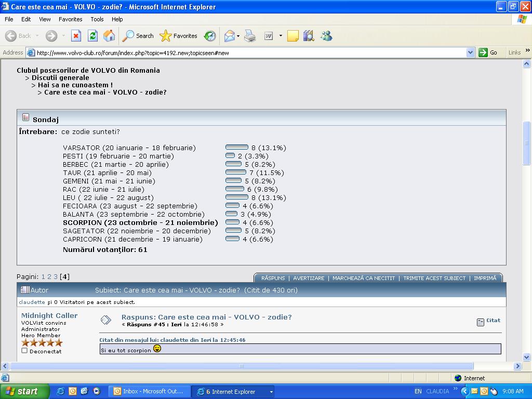
Task: Click MARCHEAZĂ CA NECITIT tab
Action: coord(364,278)
